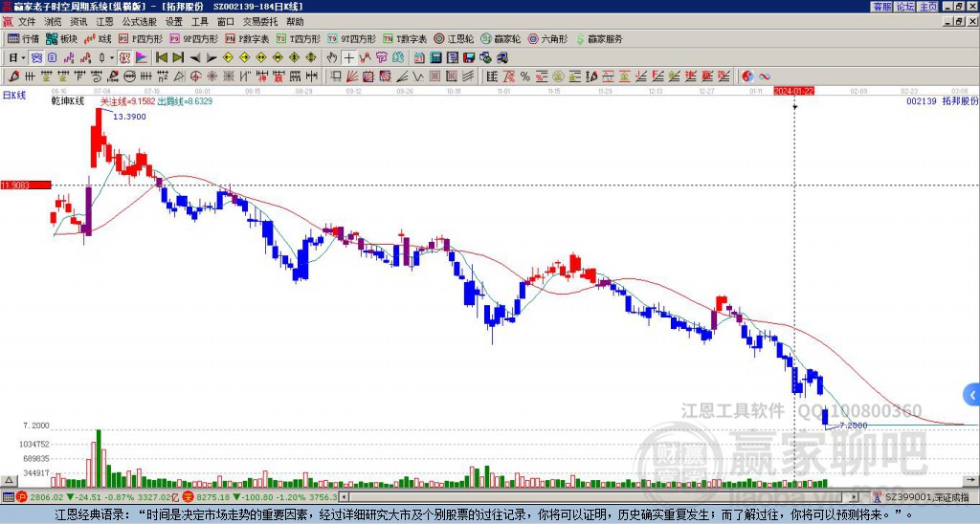Click the status bar keyboard grid icon

8,497
